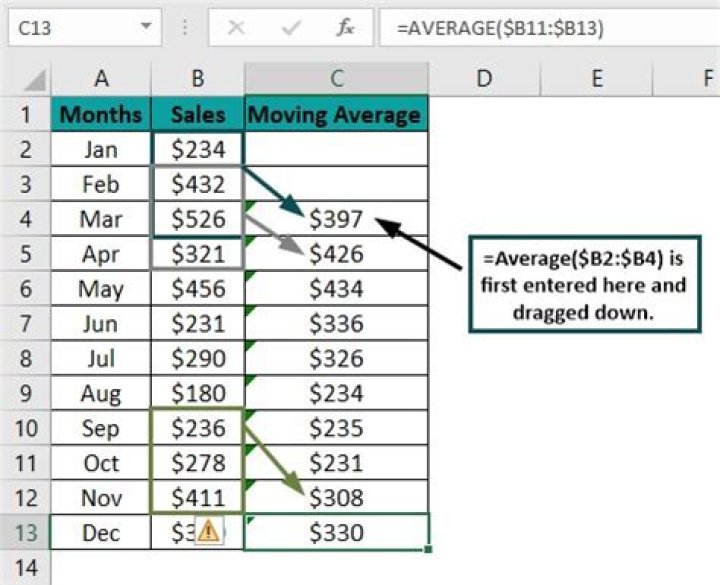The height and width of the screenshot is (585, 720).
Task: Click the error warning icon beside cell B13
Action: point(208,532)
